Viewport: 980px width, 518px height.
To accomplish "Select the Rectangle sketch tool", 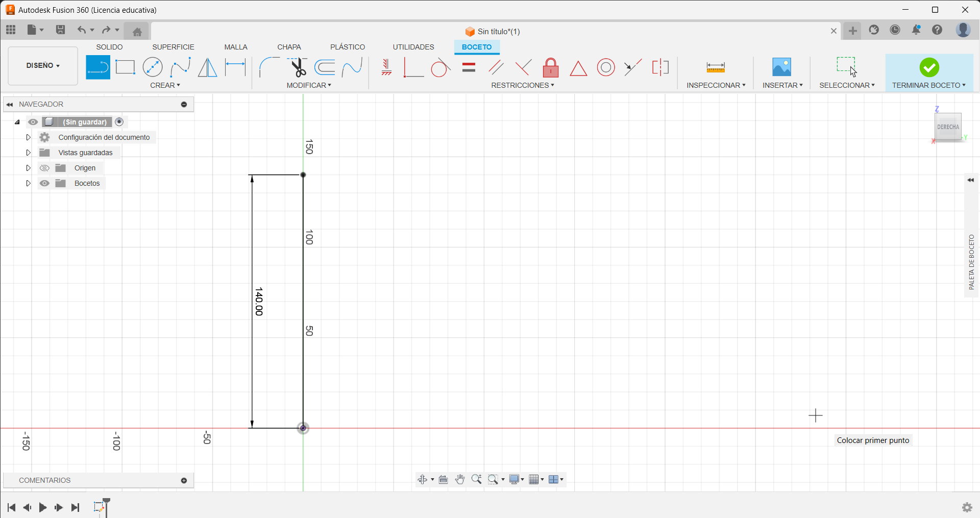I will tap(125, 67).
